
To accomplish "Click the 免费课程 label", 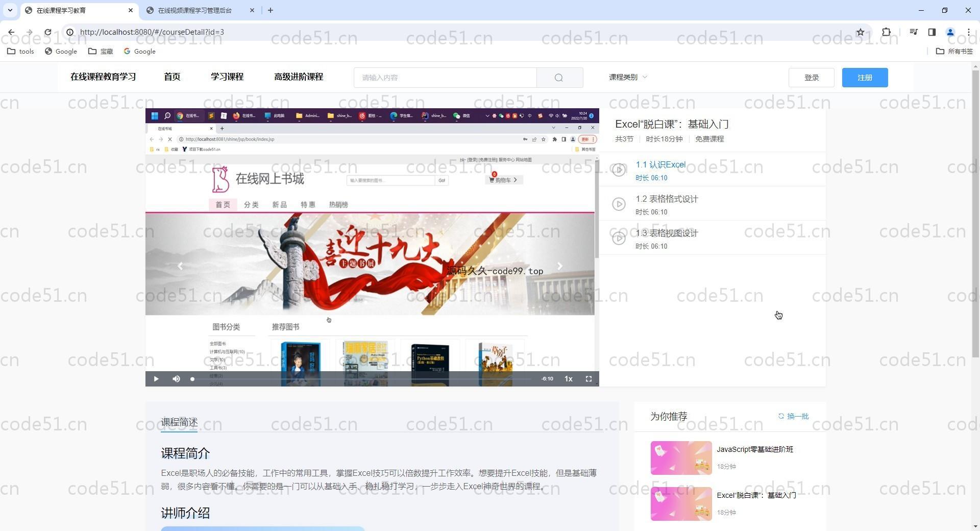I will point(709,139).
